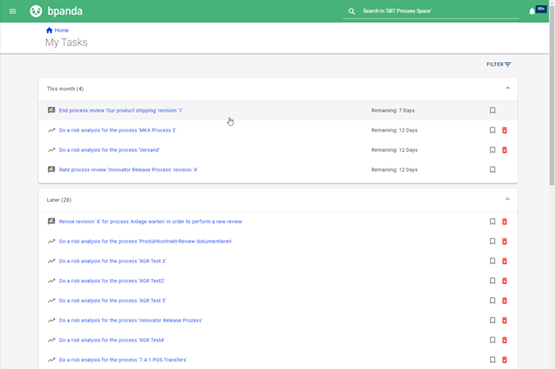Bookmark 'Rate process review Innovator Release Process' task
Screen dimensions: 555x369
(x=492, y=170)
